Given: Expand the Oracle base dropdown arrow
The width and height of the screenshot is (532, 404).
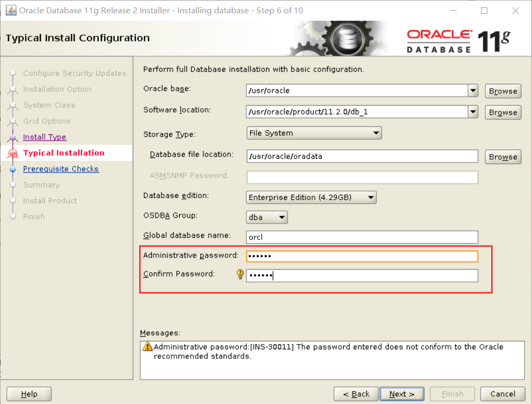Looking at the screenshot, I should (x=473, y=91).
